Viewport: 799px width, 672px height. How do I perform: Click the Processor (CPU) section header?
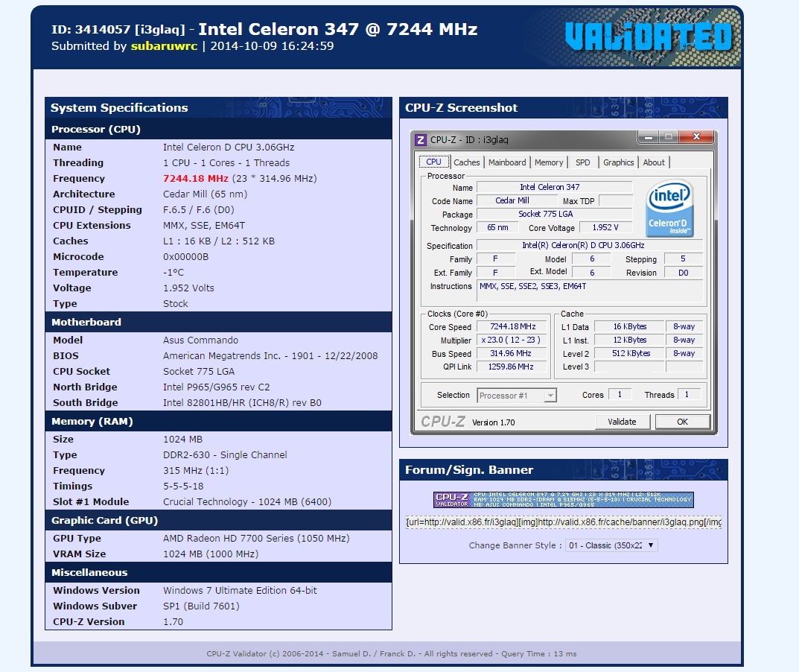tap(218, 130)
